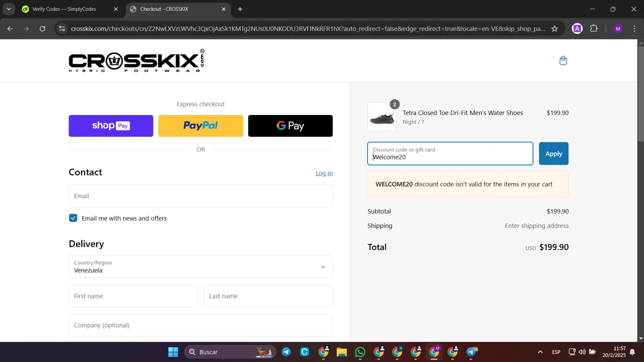The image size is (644, 362).
Task: Click the Total $199.90 amount
Action: [554, 247]
